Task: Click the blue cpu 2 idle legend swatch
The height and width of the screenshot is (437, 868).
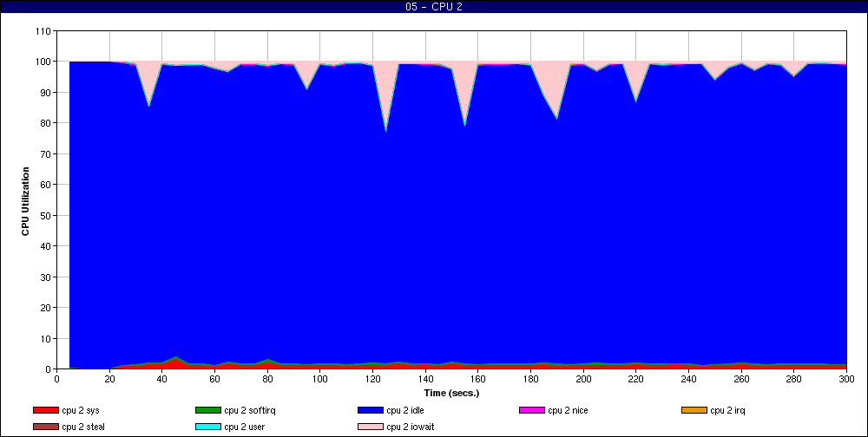Action: tap(371, 410)
